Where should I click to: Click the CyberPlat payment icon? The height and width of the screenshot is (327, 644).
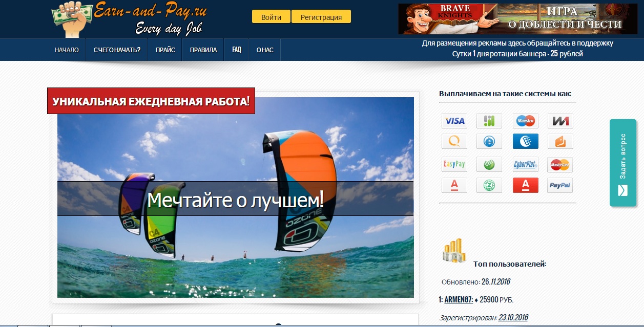tap(526, 164)
